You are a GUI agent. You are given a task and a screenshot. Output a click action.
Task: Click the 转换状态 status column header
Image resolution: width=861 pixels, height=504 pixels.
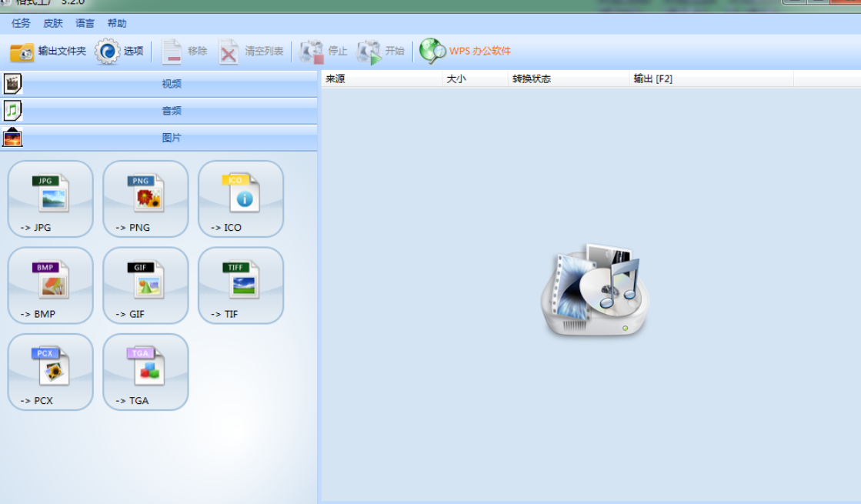pyautogui.click(x=569, y=79)
